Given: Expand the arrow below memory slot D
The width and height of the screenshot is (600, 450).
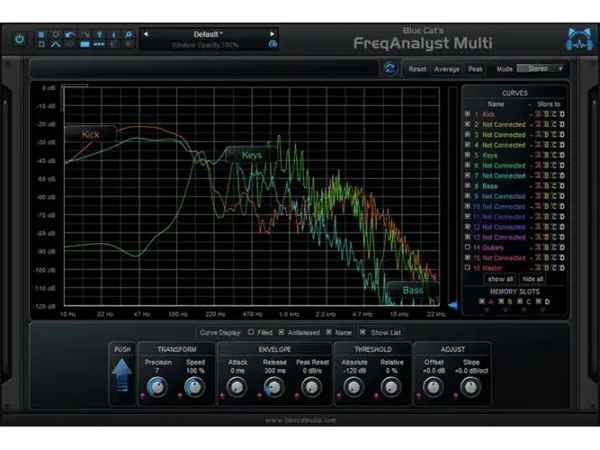Looking at the screenshot, I should [543, 310].
